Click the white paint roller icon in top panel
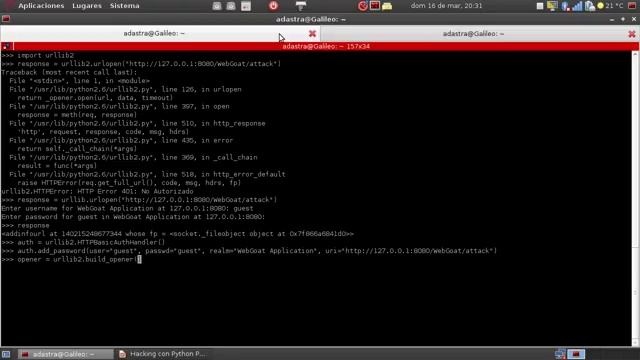The width and height of the screenshot is (640, 360). 301,6
